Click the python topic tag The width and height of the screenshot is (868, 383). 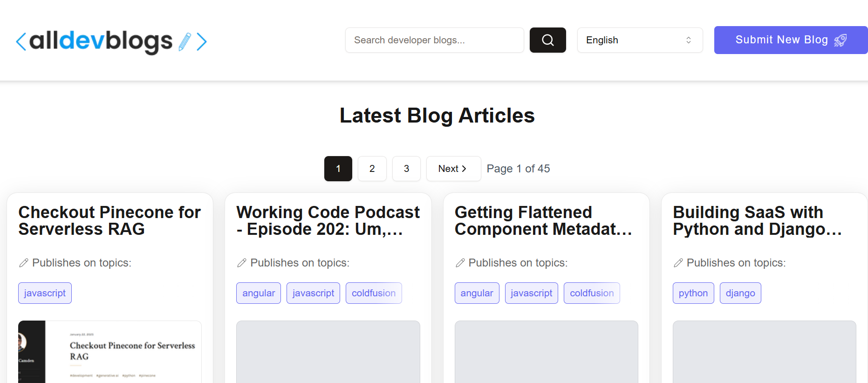pyautogui.click(x=693, y=293)
